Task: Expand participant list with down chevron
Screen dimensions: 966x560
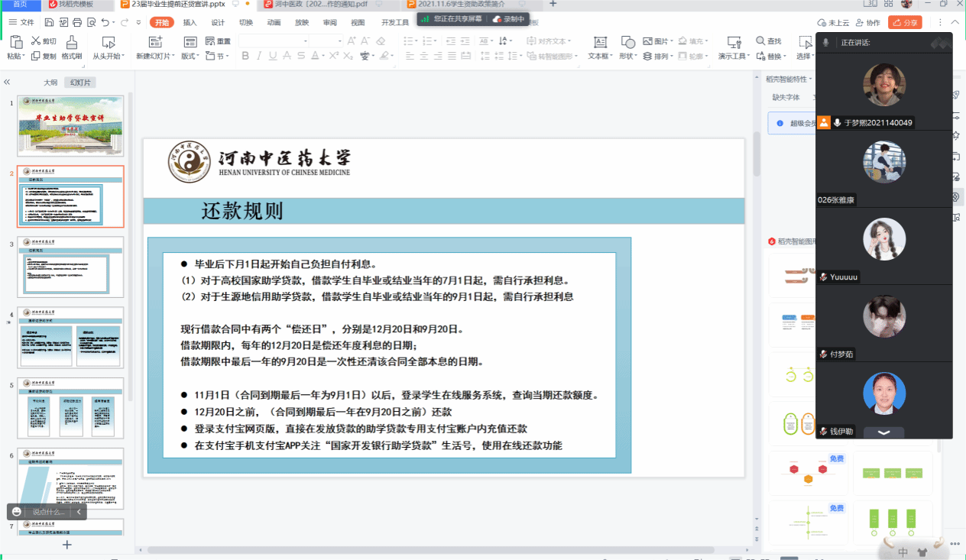Action: (x=883, y=432)
